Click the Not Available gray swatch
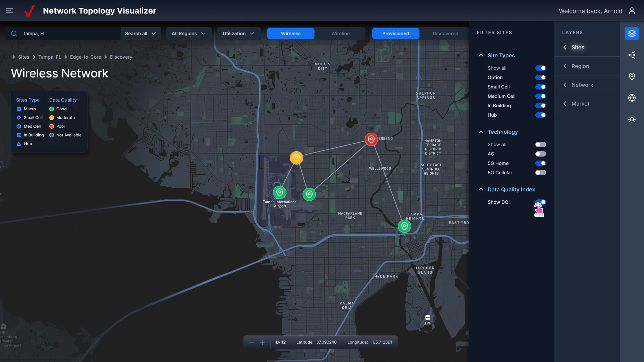 52,135
